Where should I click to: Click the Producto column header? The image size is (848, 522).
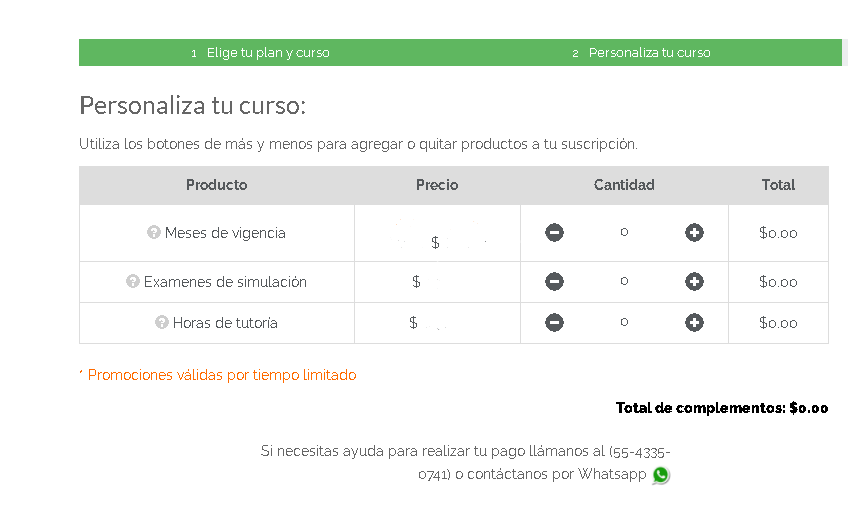pyautogui.click(x=216, y=185)
